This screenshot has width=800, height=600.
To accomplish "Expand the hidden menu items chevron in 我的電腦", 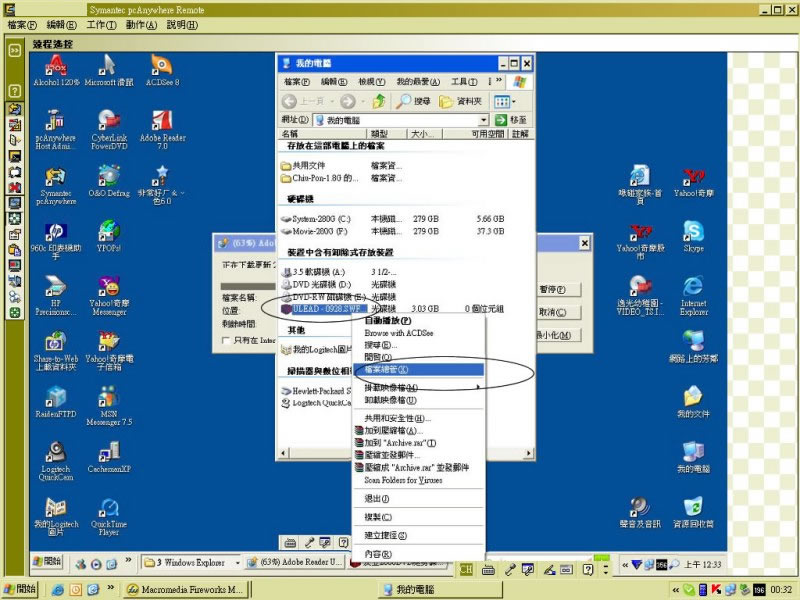I will 498,81.
